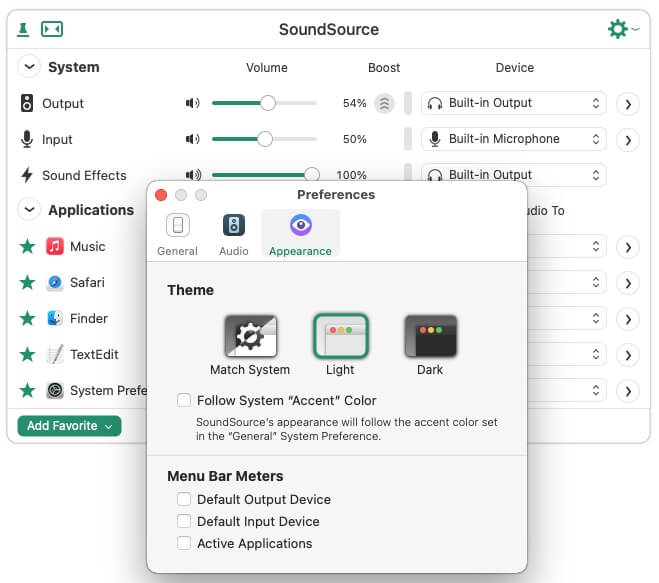Toggle the Output boost button
The width and height of the screenshot is (659, 583).
click(x=384, y=103)
